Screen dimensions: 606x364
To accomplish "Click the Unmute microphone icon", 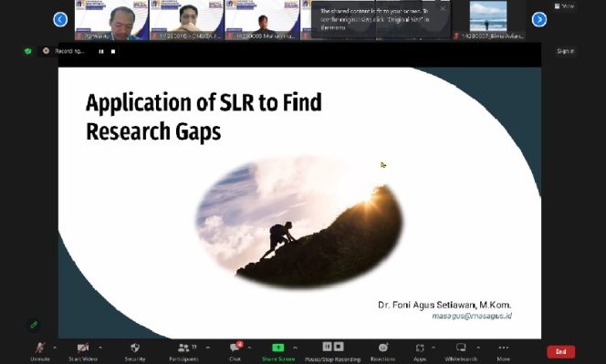I will 40,348.
